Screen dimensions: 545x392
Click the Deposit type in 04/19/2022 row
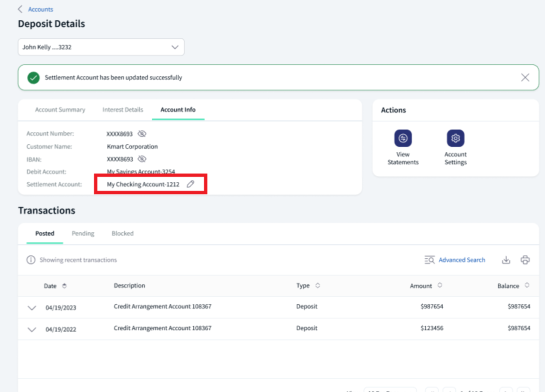tap(307, 328)
